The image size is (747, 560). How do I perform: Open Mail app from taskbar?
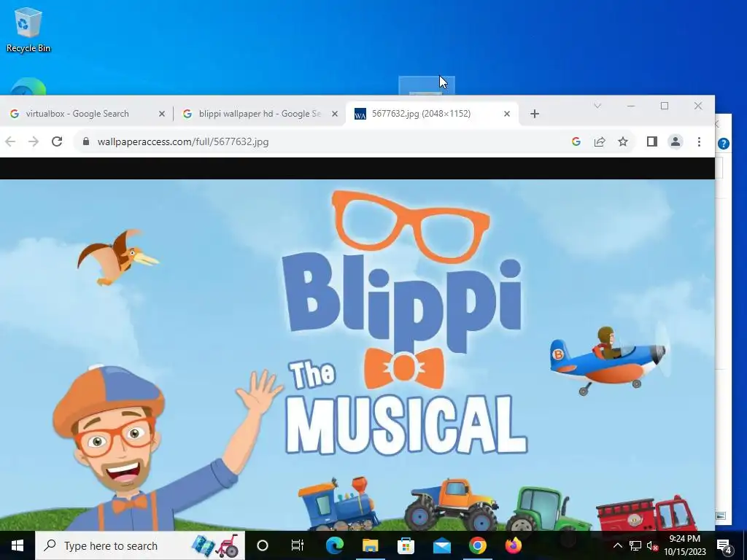(441, 545)
